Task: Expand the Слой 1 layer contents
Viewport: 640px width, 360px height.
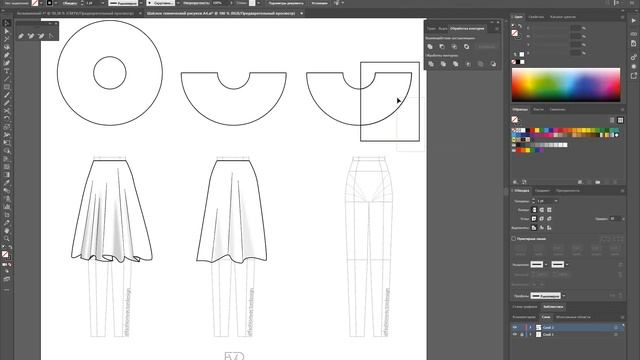Action: tap(531, 334)
